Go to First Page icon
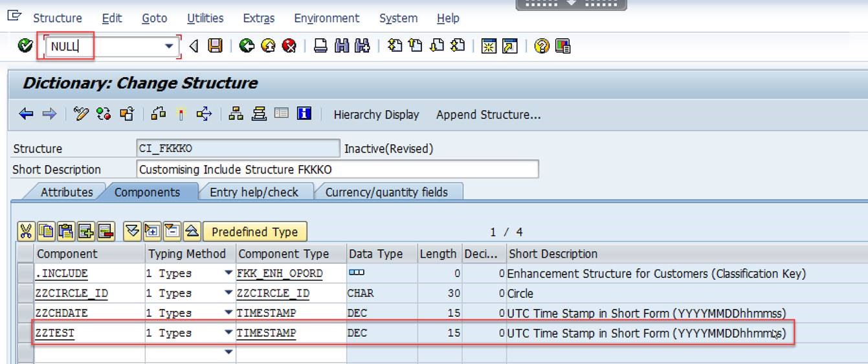This screenshot has height=364, width=868. pos(395,46)
